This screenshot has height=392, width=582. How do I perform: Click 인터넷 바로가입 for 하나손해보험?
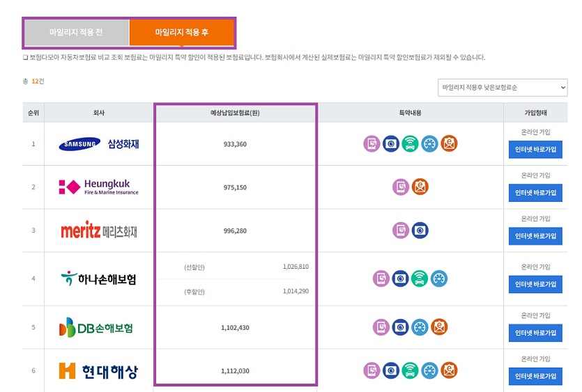point(535,285)
